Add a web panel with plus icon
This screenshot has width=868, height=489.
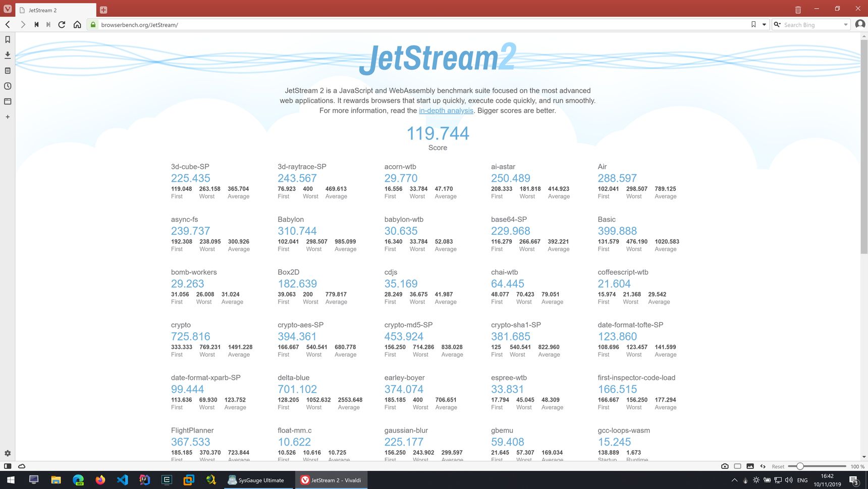coord(8,117)
